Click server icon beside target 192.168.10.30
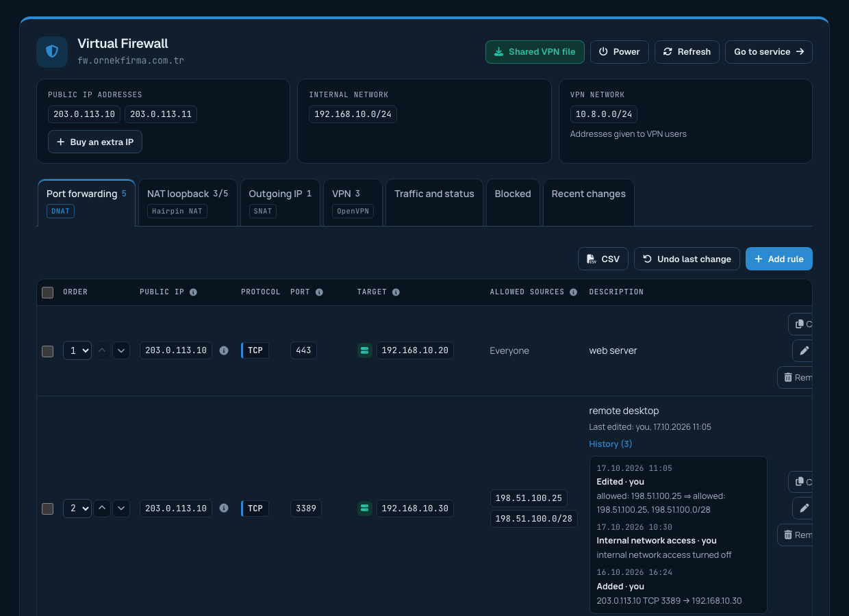Viewport: 849px width, 616px height. [x=364, y=509]
